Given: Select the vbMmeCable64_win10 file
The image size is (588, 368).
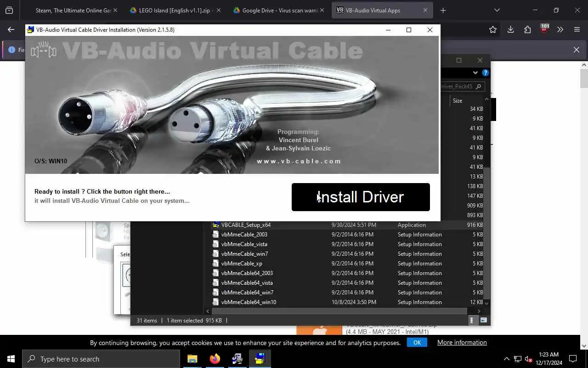Looking at the screenshot, I should coord(347,302).
